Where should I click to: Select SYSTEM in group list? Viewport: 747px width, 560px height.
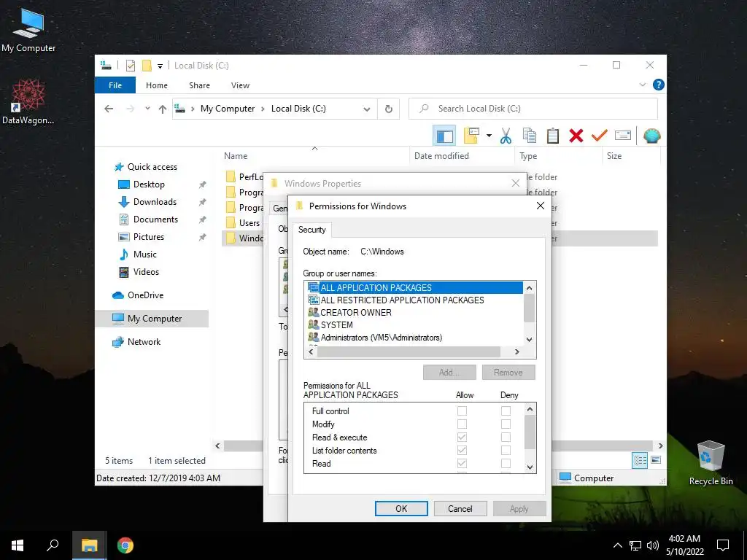coord(336,324)
